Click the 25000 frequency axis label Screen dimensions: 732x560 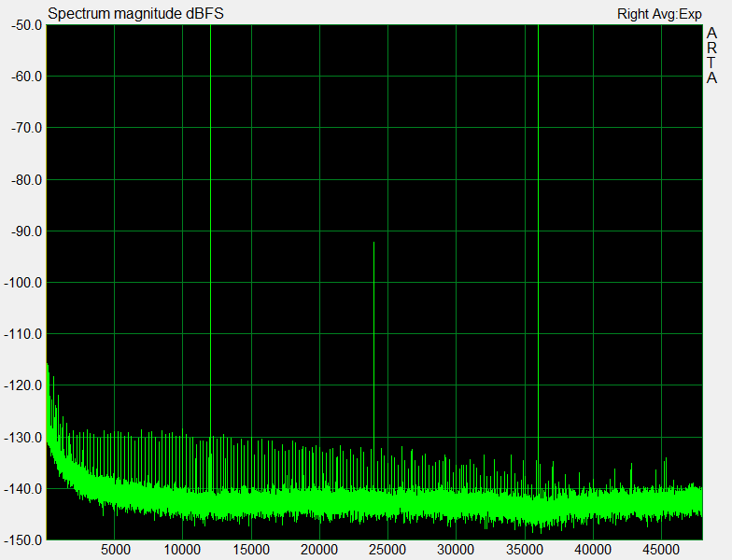387,550
